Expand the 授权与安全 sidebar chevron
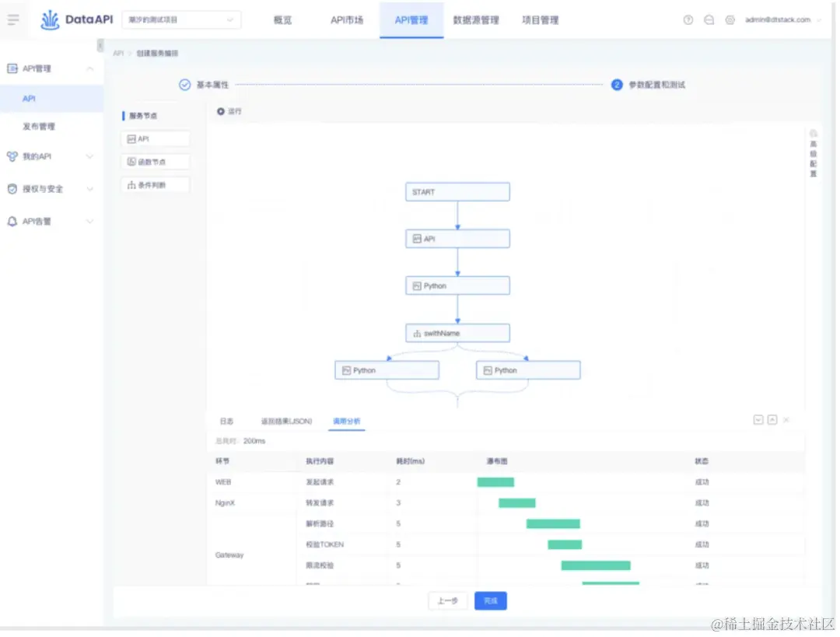 tap(90, 189)
